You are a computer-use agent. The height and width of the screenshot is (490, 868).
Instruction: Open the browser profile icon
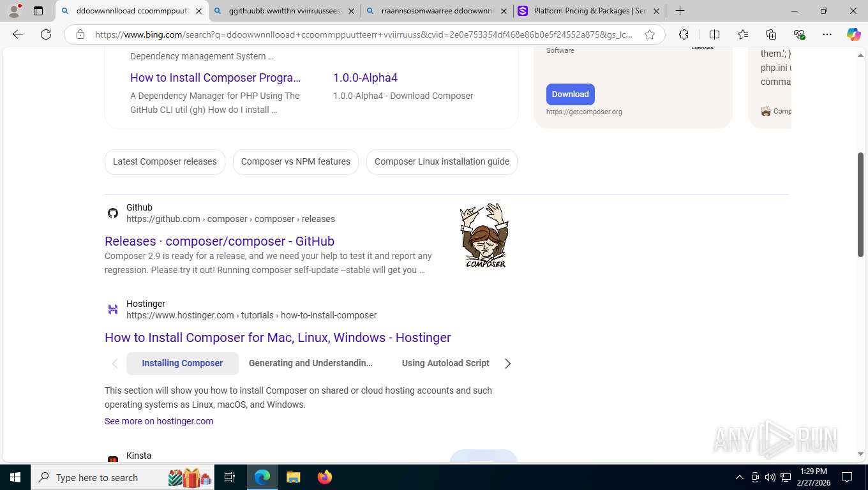click(x=14, y=11)
